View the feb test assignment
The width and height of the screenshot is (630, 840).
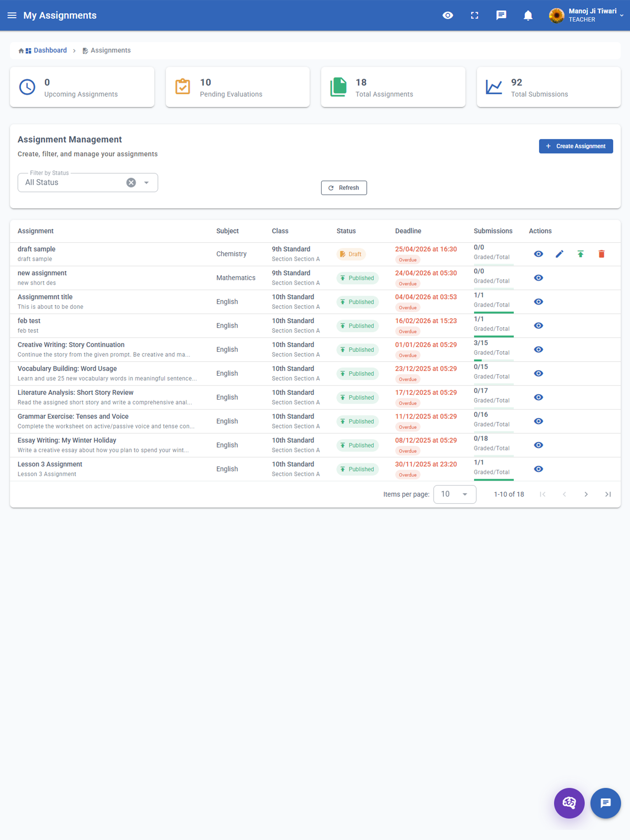538,326
